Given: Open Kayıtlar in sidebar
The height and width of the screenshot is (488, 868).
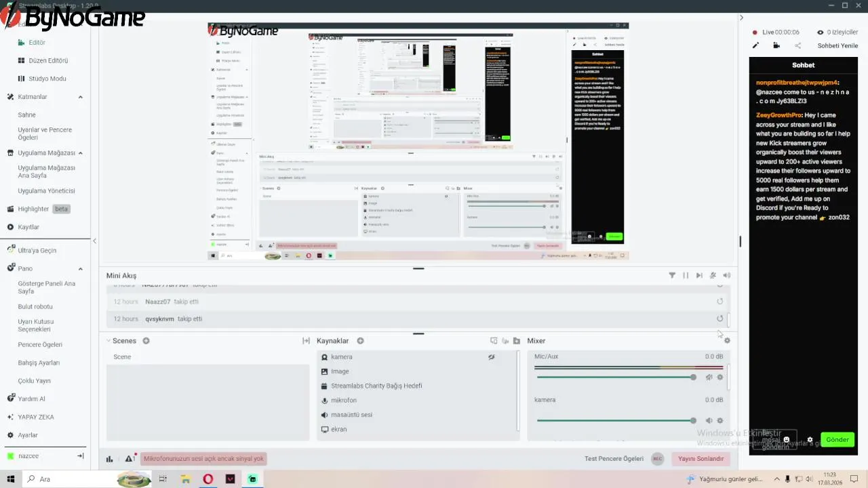Looking at the screenshot, I should click(x=28, y=227).
